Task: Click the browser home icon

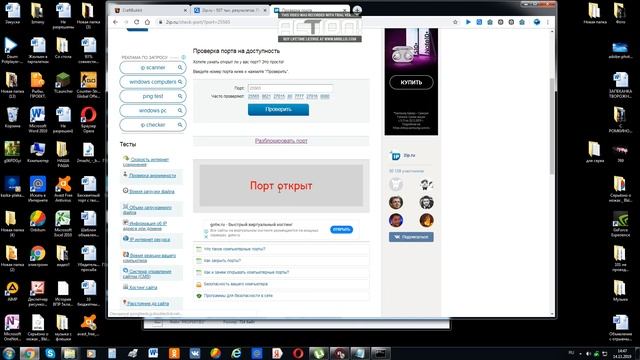Action: (147, 22)
